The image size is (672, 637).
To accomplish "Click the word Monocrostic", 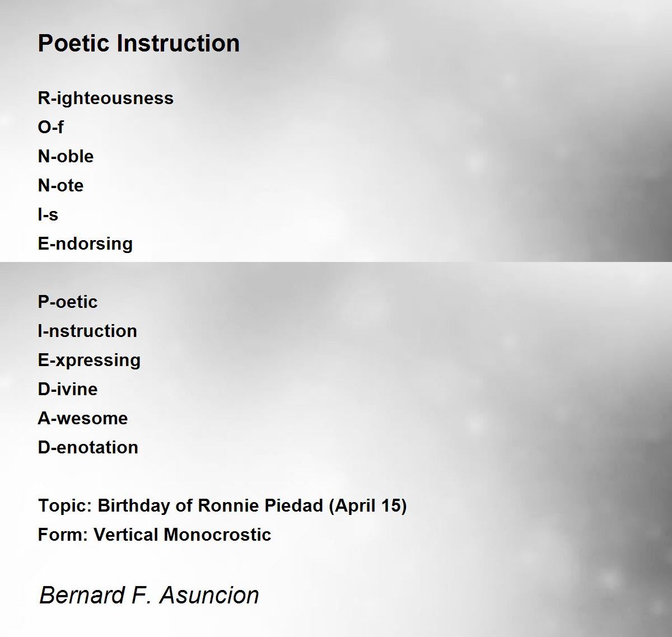I will click(217, 535).
